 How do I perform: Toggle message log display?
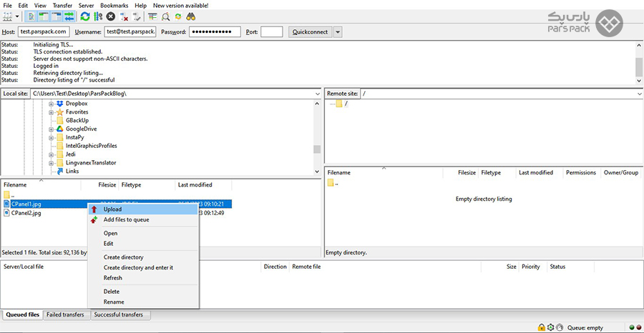pos(31,16)
